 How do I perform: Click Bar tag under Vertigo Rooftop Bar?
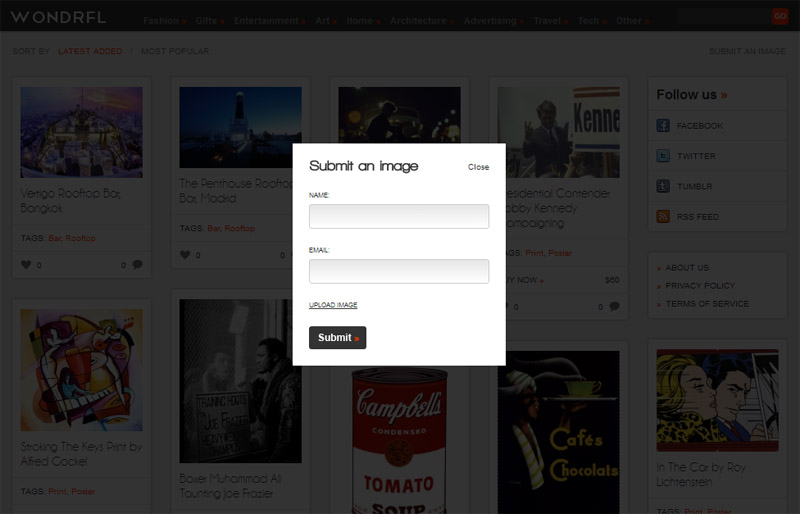coord(55,238)
